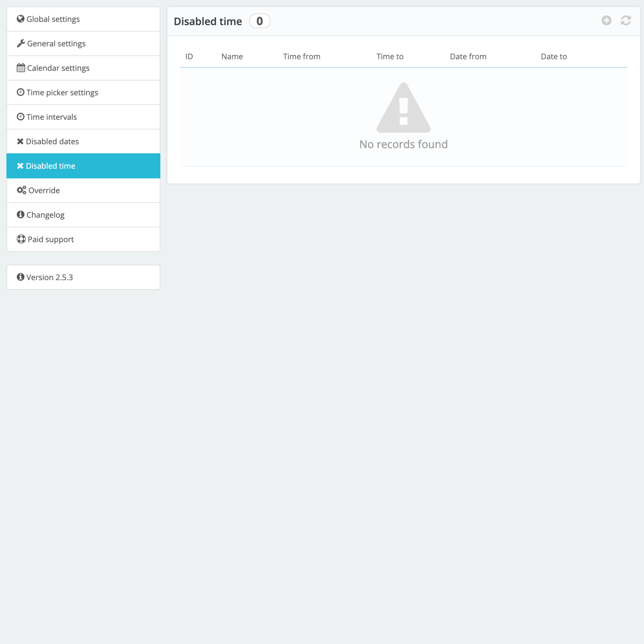Click the add new record plus icon
Viewport: 644px width, 644px height.
pyautogui.click(x=606, y=20)
